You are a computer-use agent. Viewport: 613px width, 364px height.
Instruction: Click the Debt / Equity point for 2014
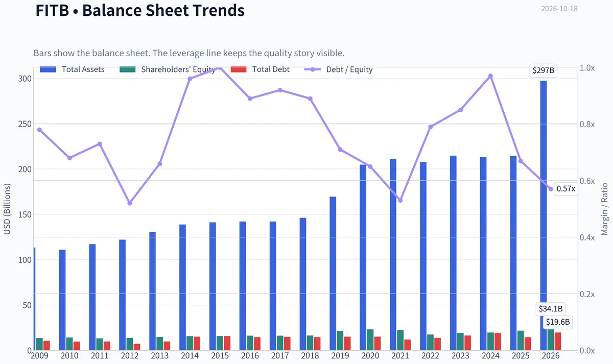[x=190, y=79]
